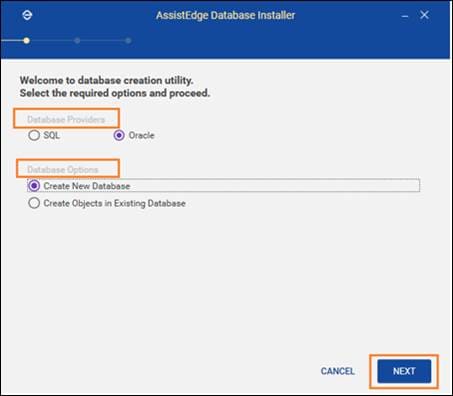The width and height of the screenshot is (453, 396).
Task: Click the SQL text label
Action: tap(52, 135)
